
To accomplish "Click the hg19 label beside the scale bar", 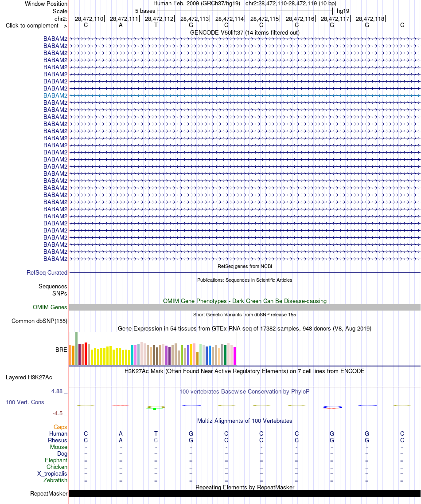I will (343, 11).
